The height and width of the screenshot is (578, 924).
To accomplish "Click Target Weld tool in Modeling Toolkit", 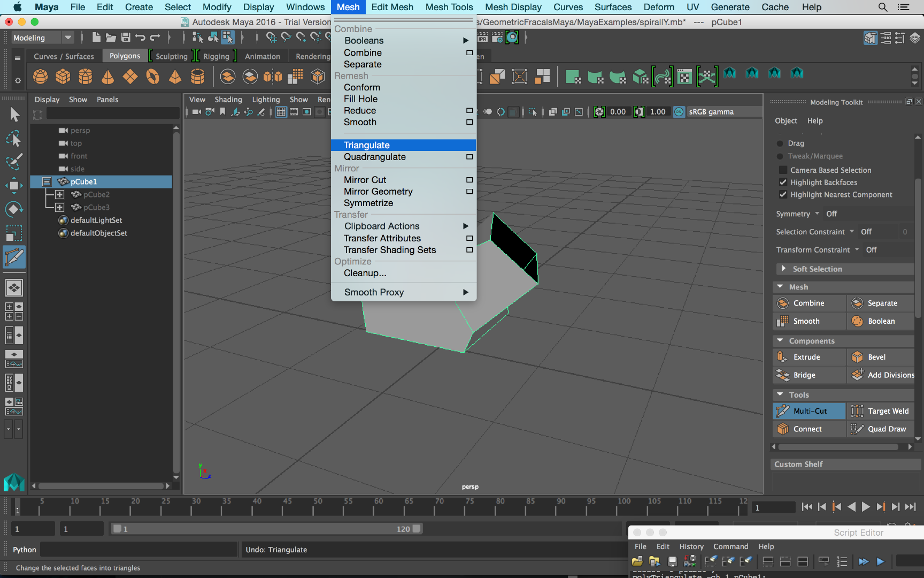I will click(880, 411).
